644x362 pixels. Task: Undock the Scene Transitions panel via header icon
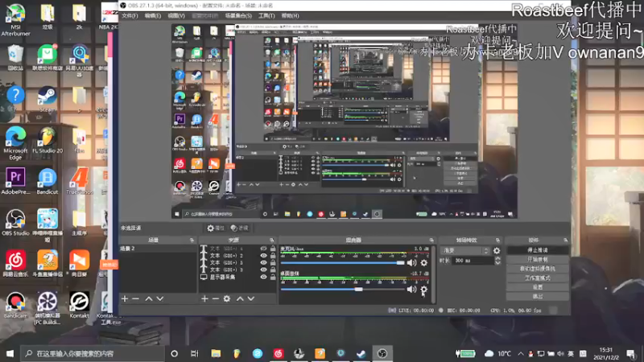point(497,240)
